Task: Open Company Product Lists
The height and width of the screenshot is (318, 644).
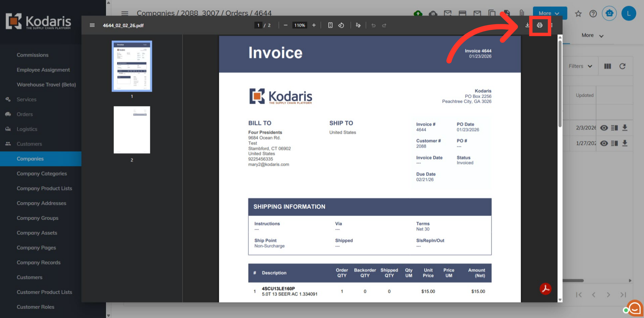Action: [x=44, y=188]
